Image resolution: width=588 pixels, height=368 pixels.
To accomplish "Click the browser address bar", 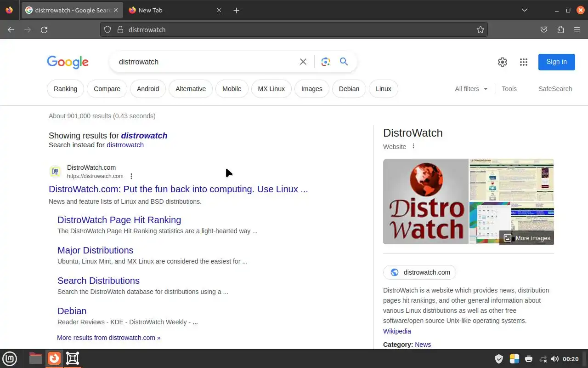I will pyautogui.click(x=294, y=29).
